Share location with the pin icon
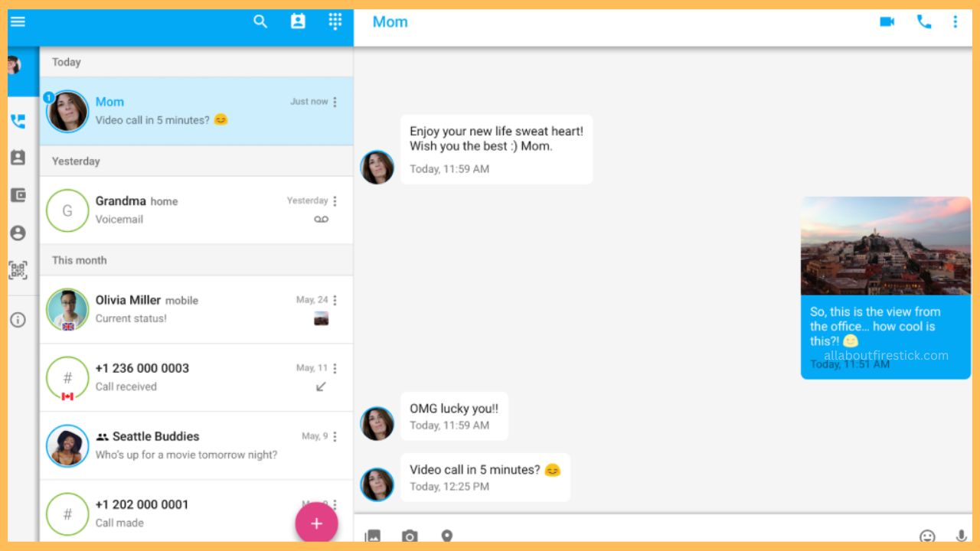This screenshot has height=551, width=980. coord(447,536)
